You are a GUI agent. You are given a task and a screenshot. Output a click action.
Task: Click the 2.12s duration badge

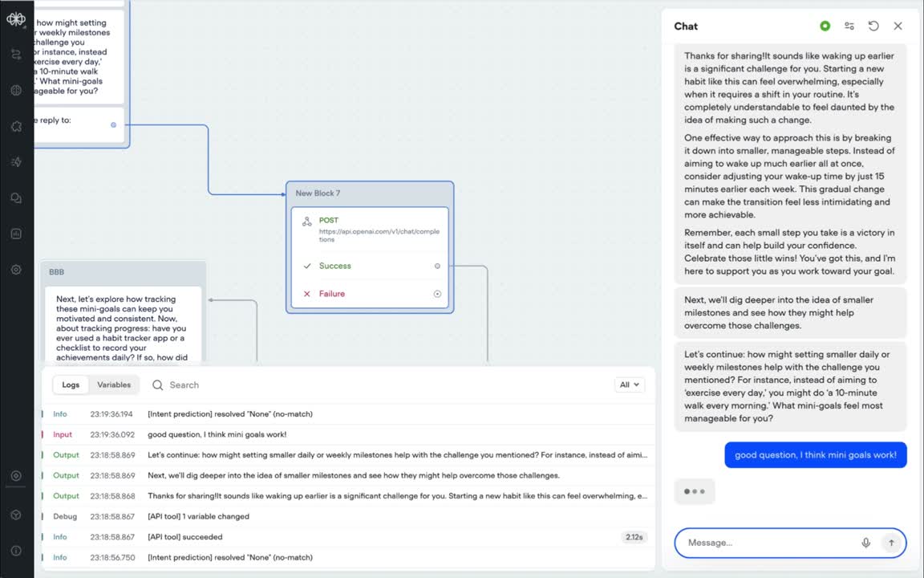[634, 537]
